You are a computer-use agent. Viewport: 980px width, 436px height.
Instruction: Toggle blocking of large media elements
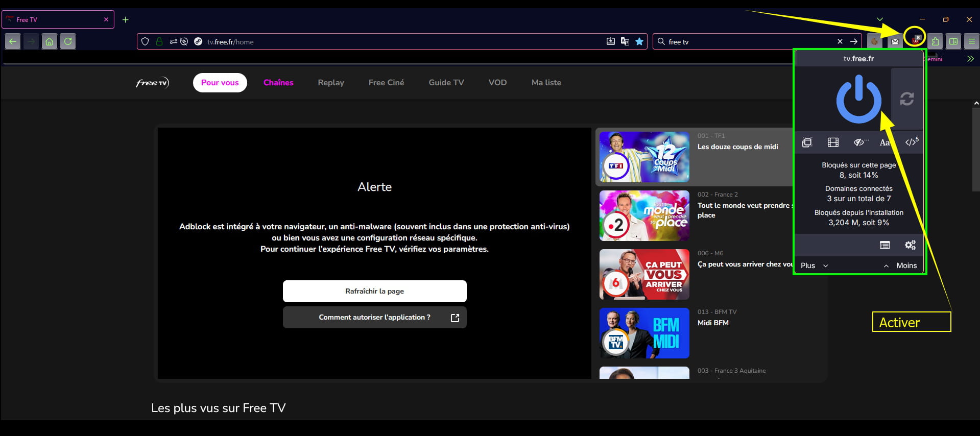(x=833, y=142)
